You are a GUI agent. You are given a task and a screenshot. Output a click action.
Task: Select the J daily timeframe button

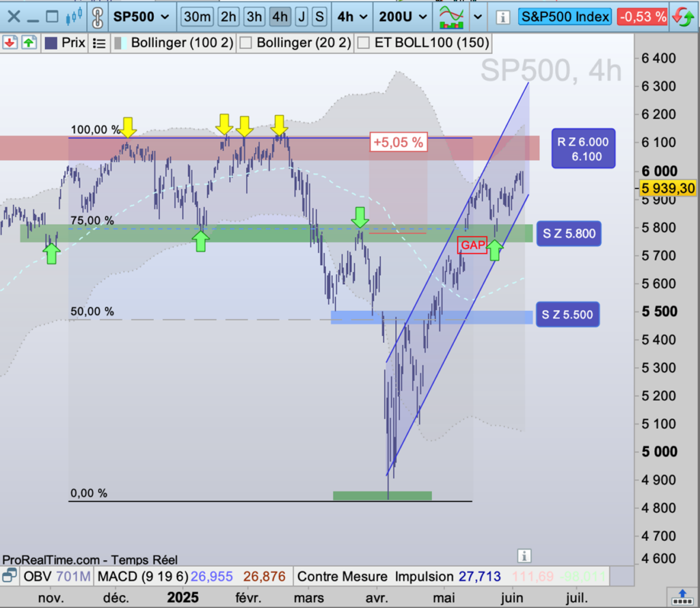pyautogui.click(x=301, y=17)
